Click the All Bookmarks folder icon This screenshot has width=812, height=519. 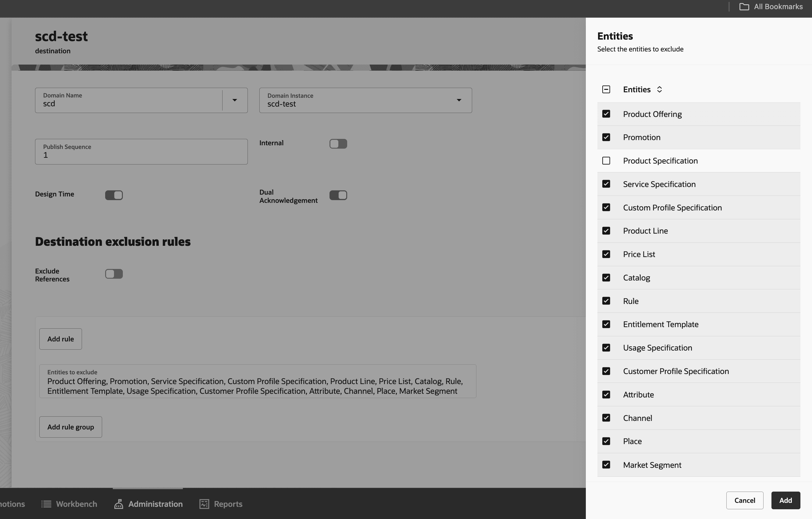[x=744, y=7]
